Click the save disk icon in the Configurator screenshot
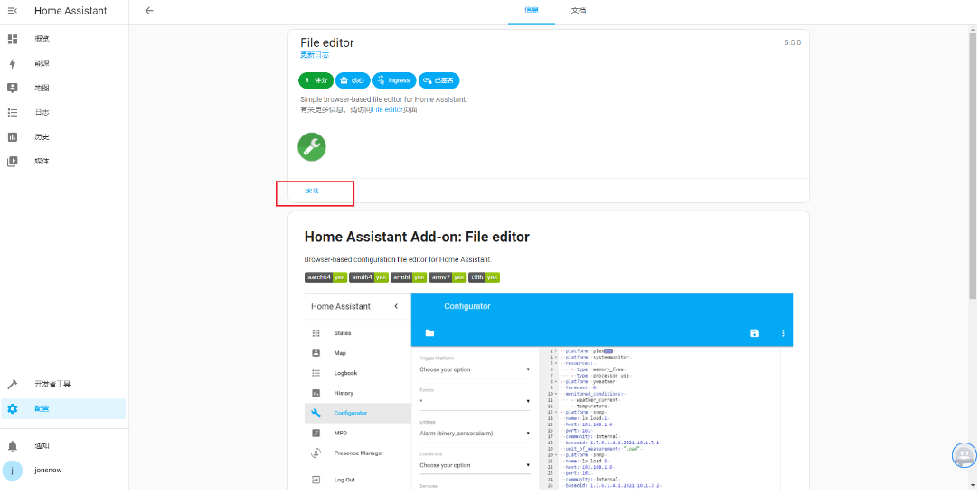This screenshot has width=980, height=504. [x=754, y=333]
